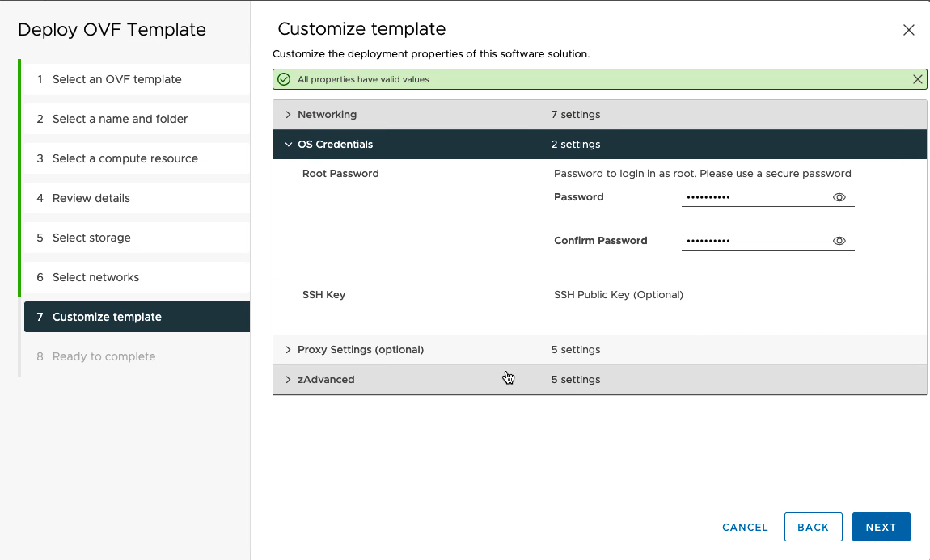930x560 pixels.
Task: Click the SSH Public Key input field
Action: 626,323
